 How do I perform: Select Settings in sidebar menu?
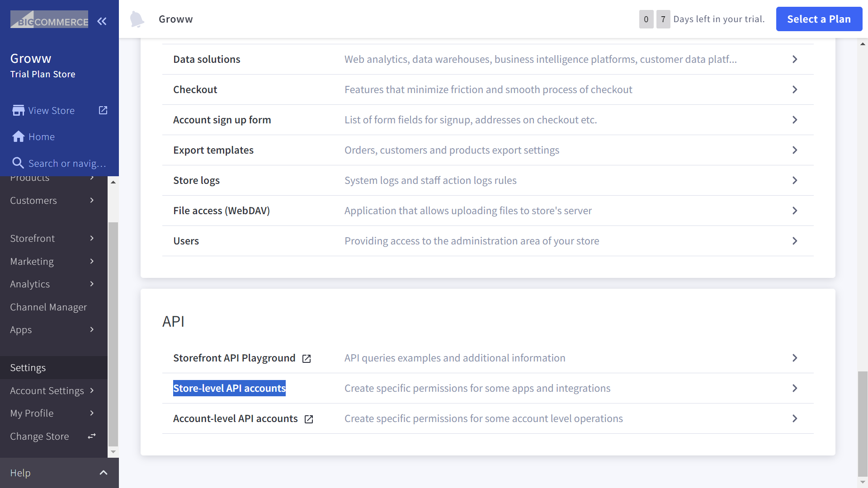pos(28,367)
